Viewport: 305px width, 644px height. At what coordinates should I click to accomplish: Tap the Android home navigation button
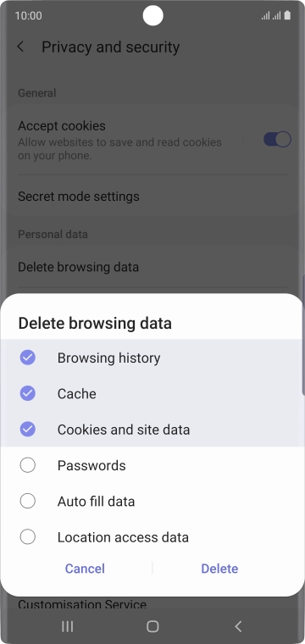pyautogui.click(x=152, y=626)
